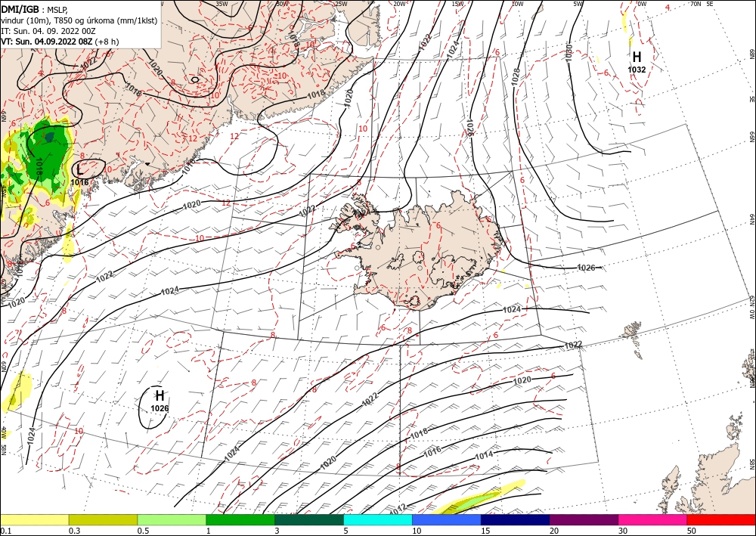Click the olive 0.3–0.5 legend swatch
Screen dimensions: 756x536
pyautogui.click(x=103, y=519)
